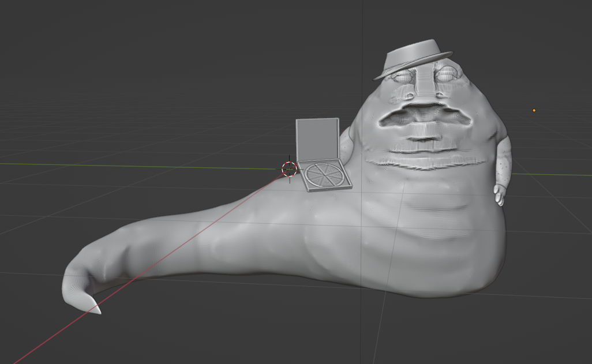The width and height of the screenshot is (592, 364).
Task: Click the character's small hanging hand
Action: click(x=499, y=195)
